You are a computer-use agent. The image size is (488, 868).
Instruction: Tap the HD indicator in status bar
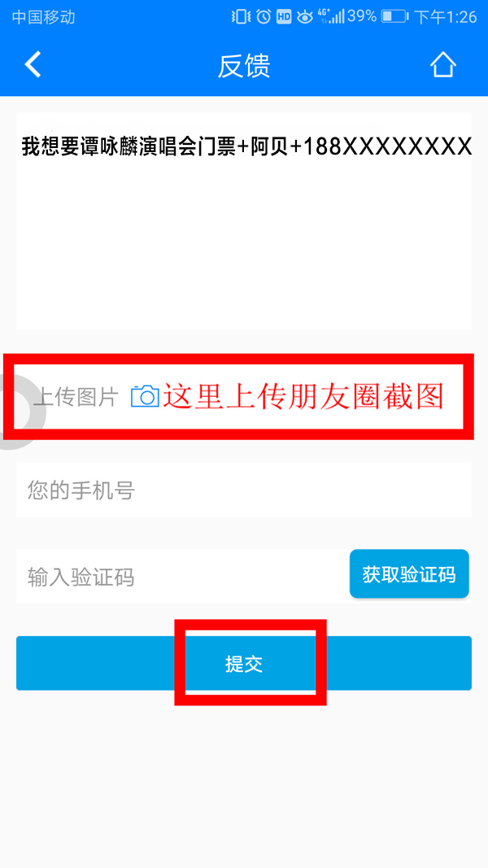284,17
